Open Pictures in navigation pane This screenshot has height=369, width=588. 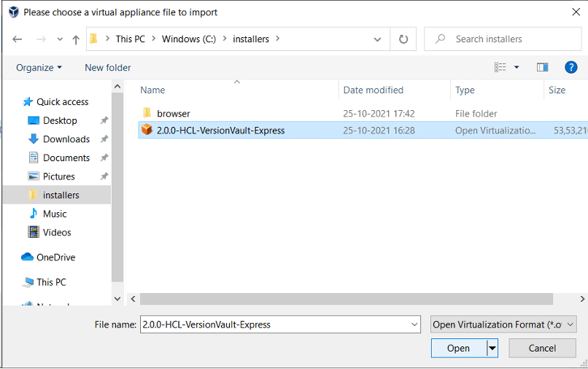tap(59, 176)
